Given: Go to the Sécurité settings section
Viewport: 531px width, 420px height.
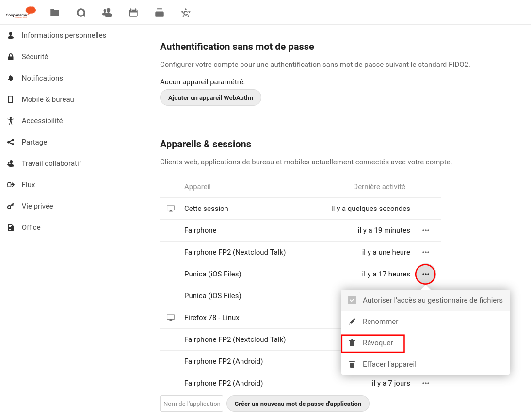Looking at the screenshot, I should pos(35,57).
